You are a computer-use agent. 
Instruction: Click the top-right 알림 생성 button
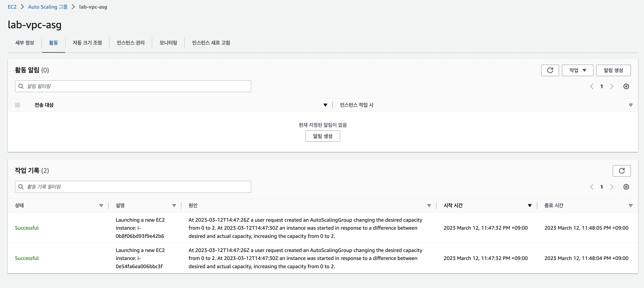click(x=613, y=70)
